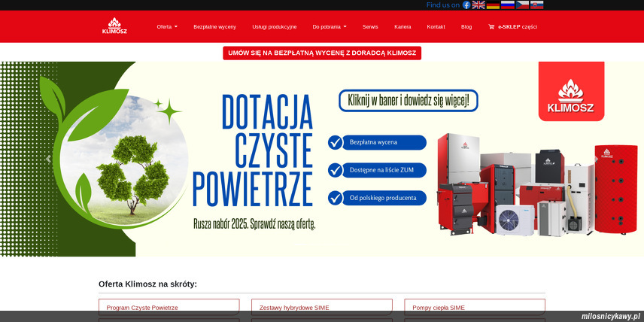The image size is (644, 322).
Task: Click the boilers product image in banner
Action: click(x=537, y=184)
